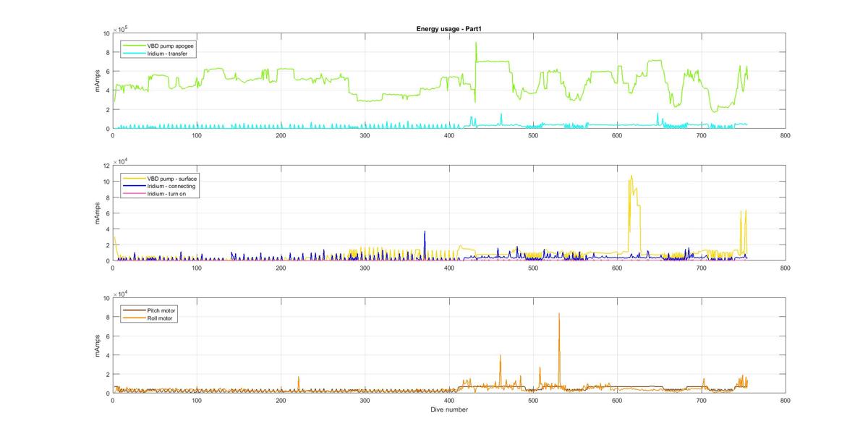Select the "VBD pump - surface" legend entry
This screenshot has width=868, height=442.
pos(171,179)
